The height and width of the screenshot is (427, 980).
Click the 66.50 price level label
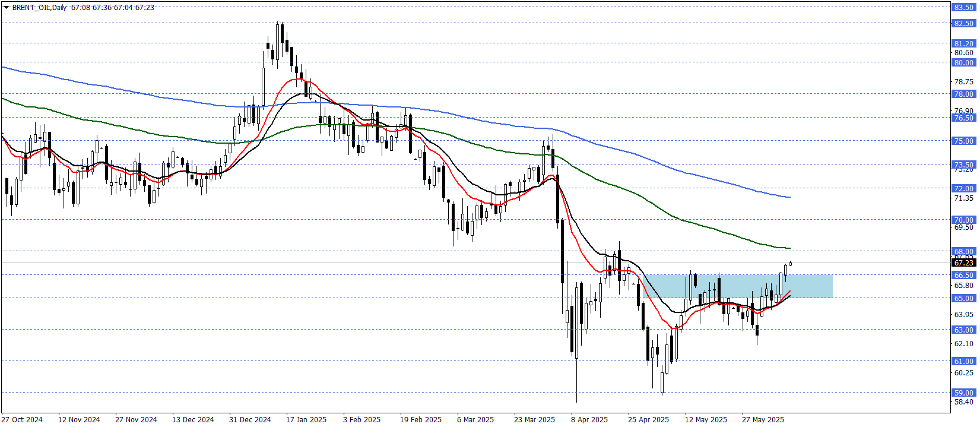coord(964,275)
